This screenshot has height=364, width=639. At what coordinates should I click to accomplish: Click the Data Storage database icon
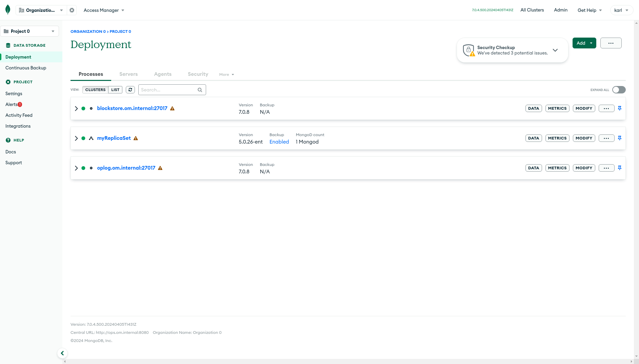[x=8, y=45]
